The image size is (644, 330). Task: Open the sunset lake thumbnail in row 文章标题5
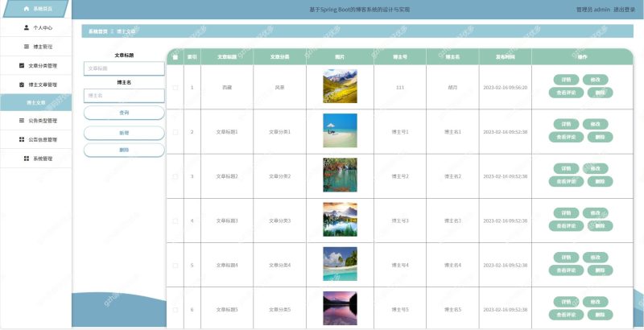(340, 308)
